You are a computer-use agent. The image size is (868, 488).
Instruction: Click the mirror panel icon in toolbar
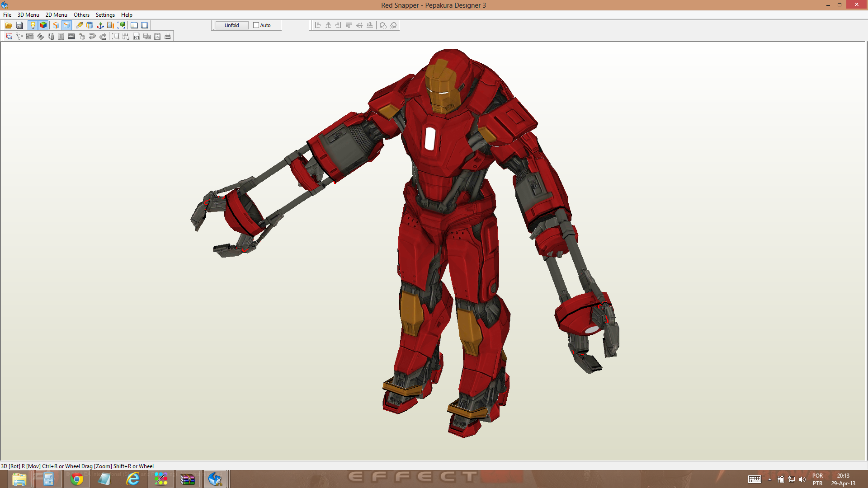[111, 25]
